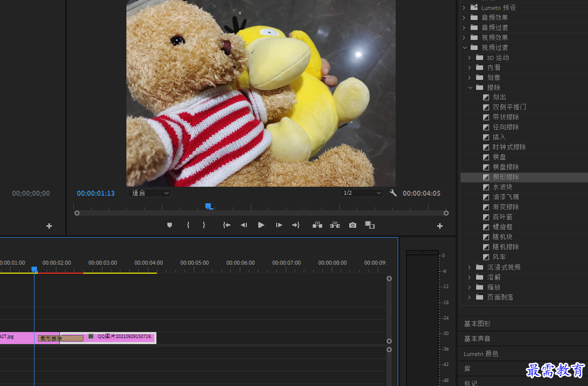Select the 百叶窗 transition
Viewport: 588px width, 386px height.
click(x=502, y=217)
